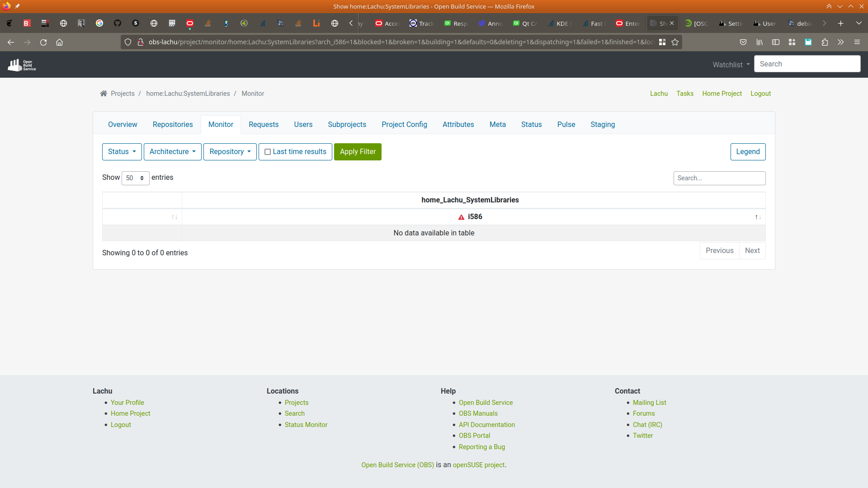Open the Show entries count selector
Viewport: 868px width, 488px height.
point(135,178)
